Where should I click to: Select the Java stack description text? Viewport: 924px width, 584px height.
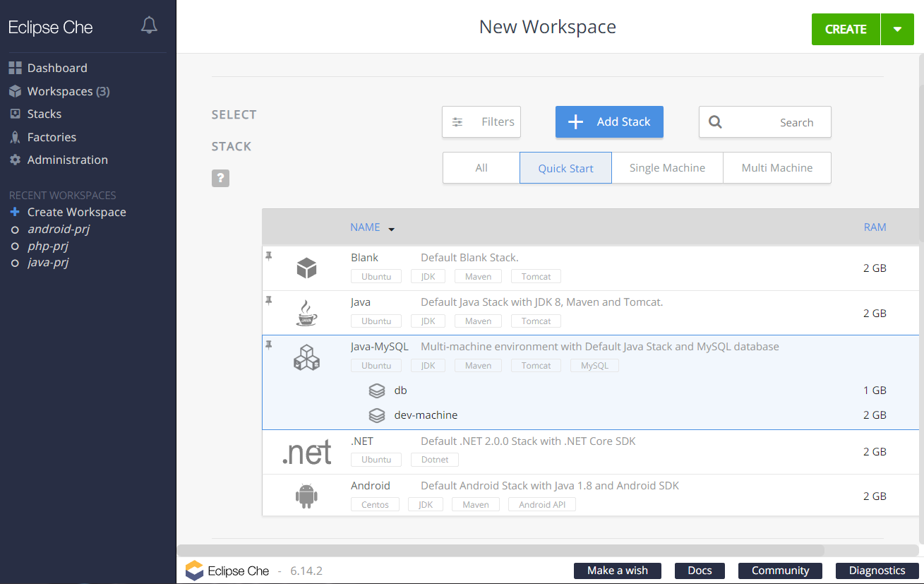(541, 302)
